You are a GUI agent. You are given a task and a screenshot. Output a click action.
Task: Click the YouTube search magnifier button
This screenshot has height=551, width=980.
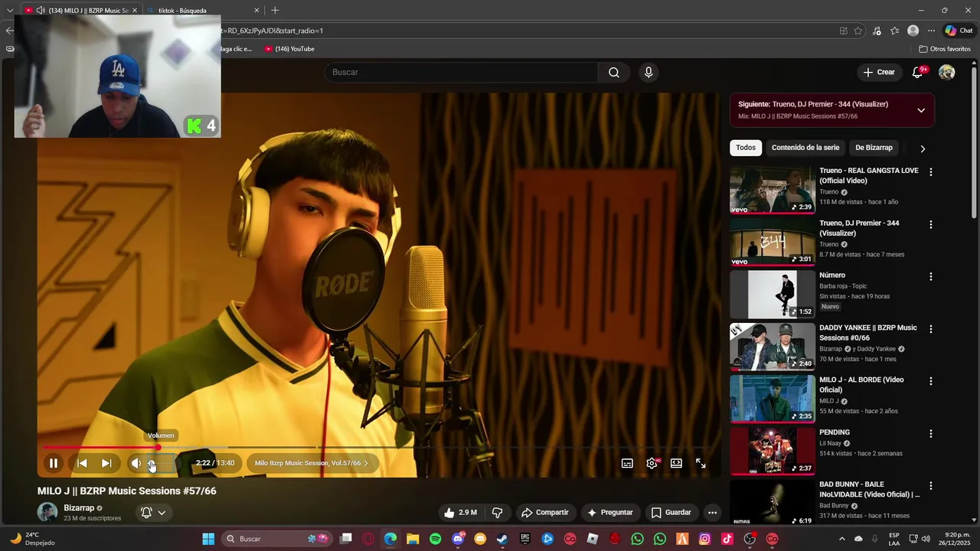coord(614,72)
